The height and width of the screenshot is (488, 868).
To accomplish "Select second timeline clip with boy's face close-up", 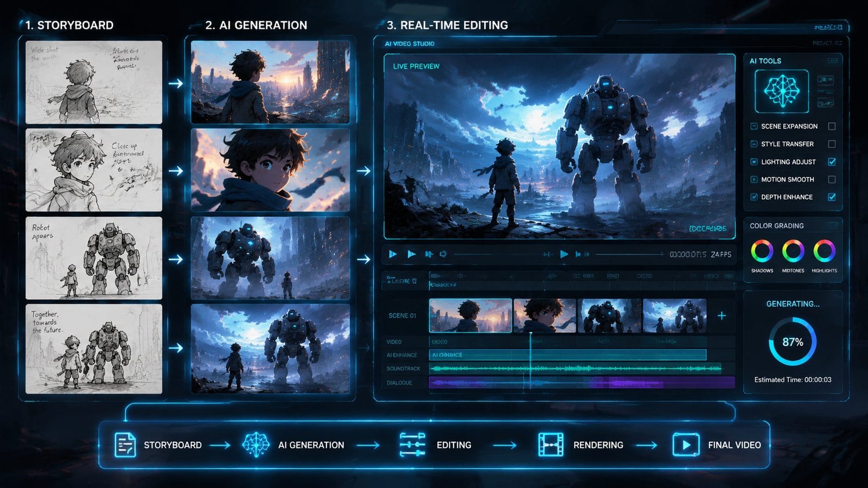I will point(545,316).
